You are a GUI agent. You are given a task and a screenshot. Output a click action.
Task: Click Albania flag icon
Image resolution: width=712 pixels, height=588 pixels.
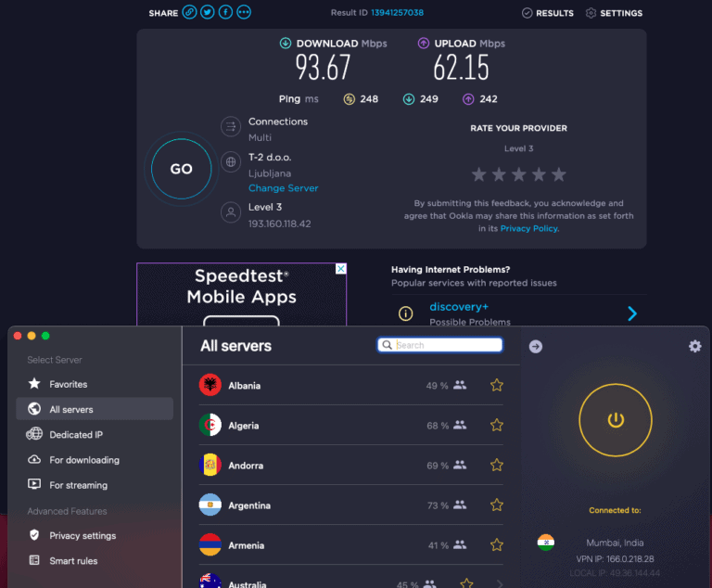[210, 385]
